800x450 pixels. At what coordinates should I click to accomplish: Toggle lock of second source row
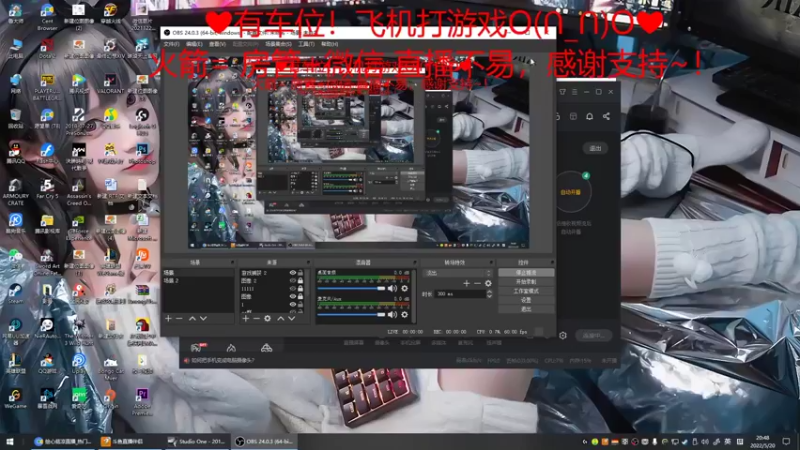(x=300, y=281)
